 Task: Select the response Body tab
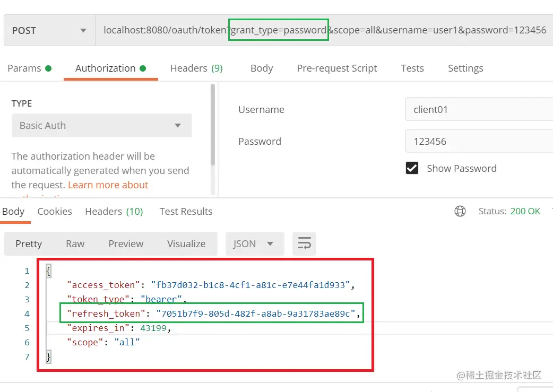(13, 212)
